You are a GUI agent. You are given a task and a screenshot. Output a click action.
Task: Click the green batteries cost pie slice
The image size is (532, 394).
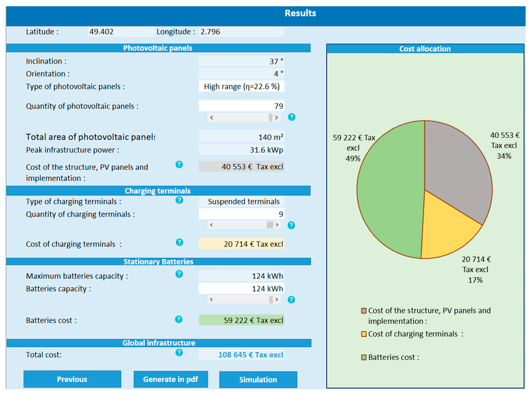(391, 191)
